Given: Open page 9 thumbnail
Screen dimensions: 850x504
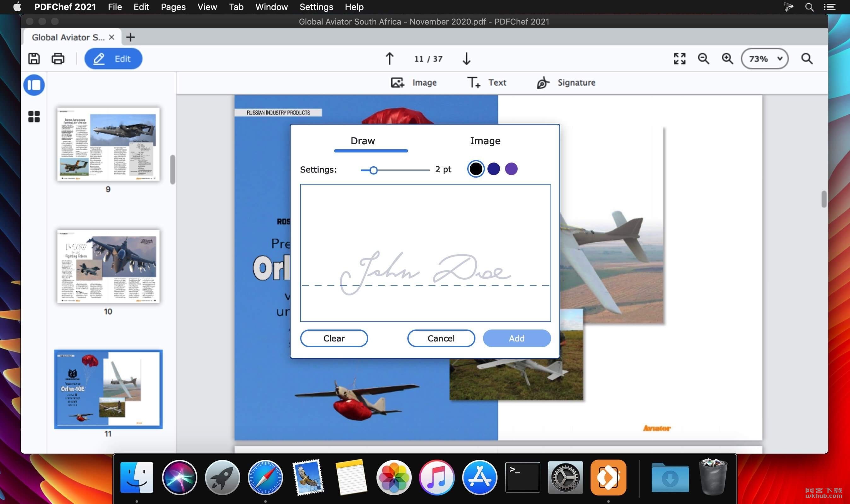Looking at the screenshot, I should tap(108, 144).
